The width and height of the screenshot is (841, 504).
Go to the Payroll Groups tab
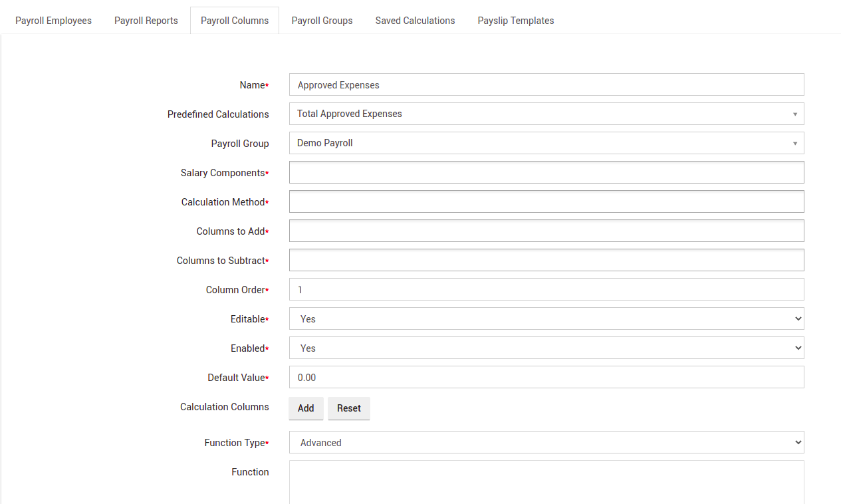(x=322, y=21)
